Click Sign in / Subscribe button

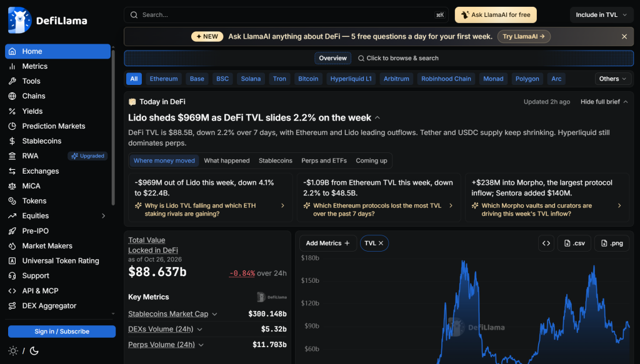[62, 332]
